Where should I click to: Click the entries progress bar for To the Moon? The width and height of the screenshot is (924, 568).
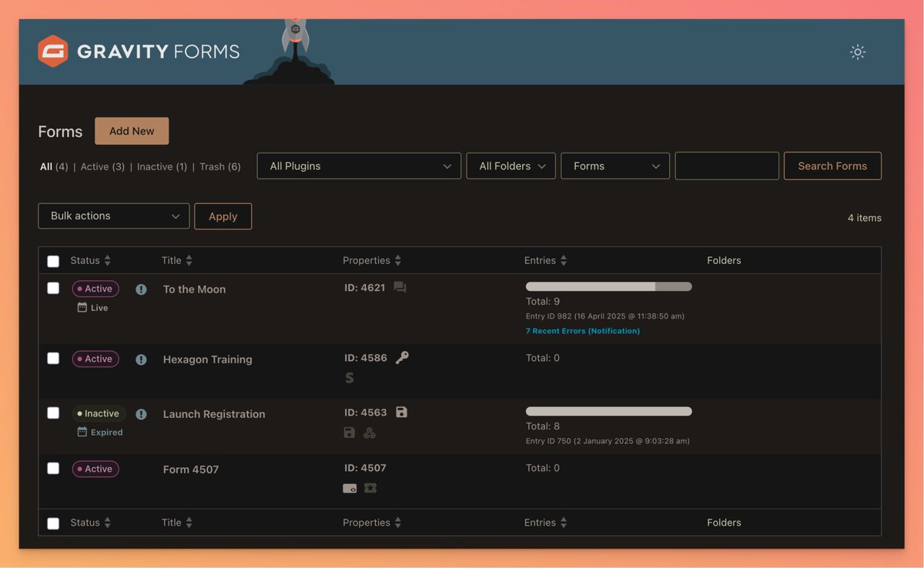608,285
